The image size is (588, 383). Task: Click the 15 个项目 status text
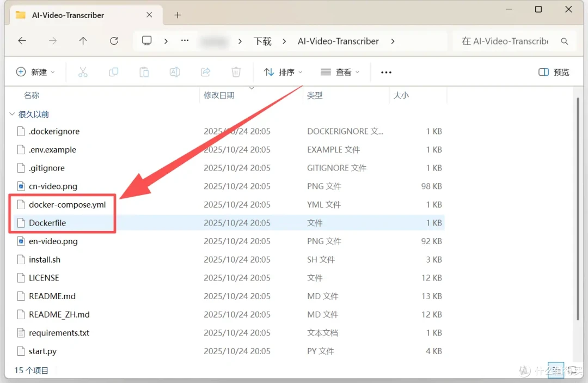(x=32, y=370)
